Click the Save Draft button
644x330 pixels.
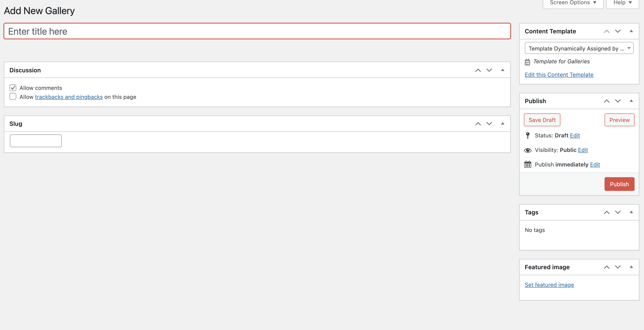point(542,120)
